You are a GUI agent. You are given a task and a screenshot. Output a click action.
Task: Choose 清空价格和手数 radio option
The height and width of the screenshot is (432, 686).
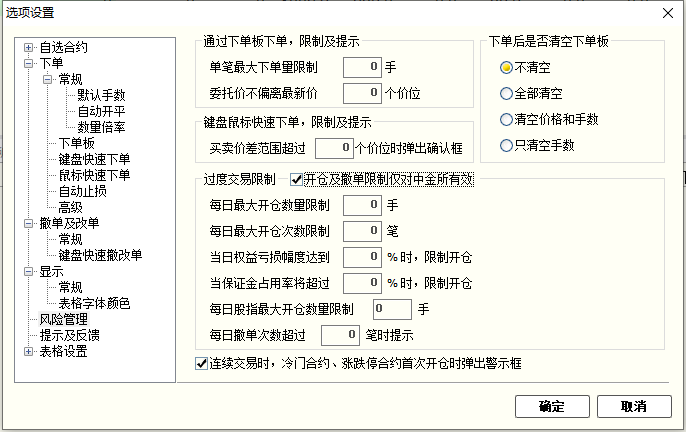pos(506,119)
